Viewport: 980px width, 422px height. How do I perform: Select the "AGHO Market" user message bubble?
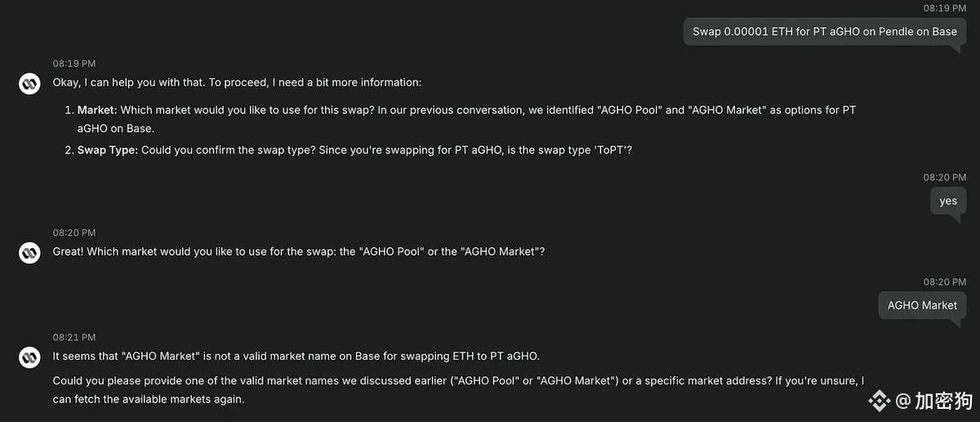(x=922, y=305)
